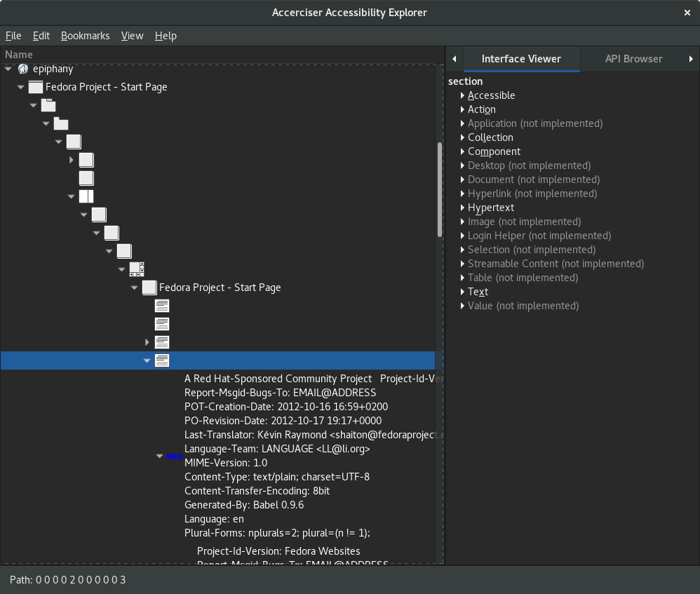Expand Document (not implemented) section
Viewport: 700px width, 594px height.
(462, 180)
